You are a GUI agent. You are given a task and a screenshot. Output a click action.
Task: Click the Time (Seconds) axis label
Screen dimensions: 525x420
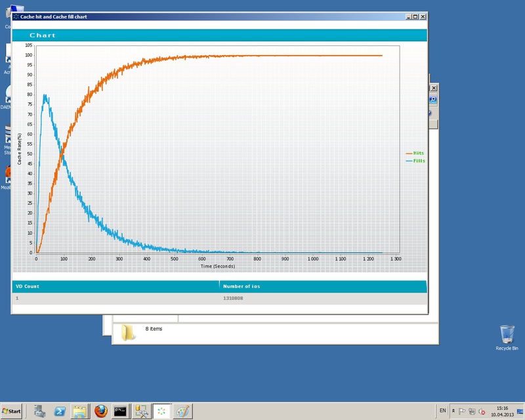click(x=218, y=266)
